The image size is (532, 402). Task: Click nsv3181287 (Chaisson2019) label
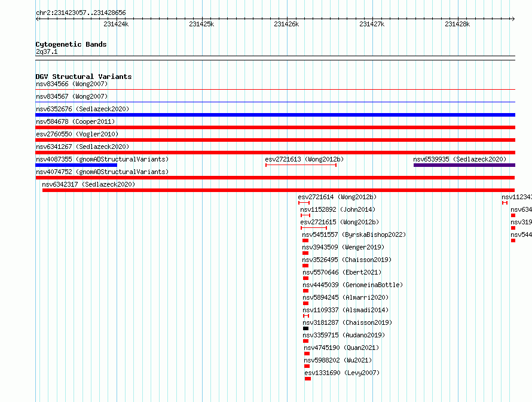347,322
